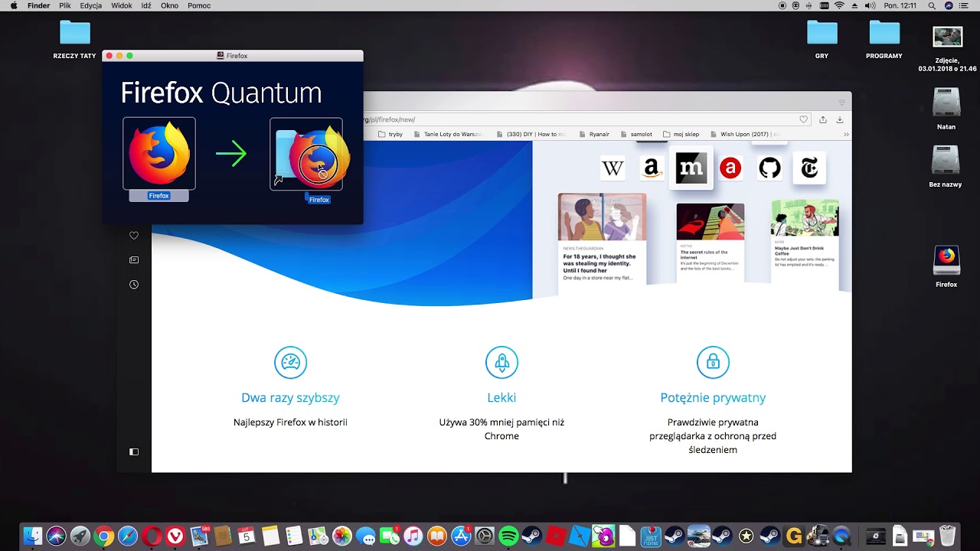This screenshot has height=551, width=980.
Task: Open the Finder menu in the menu bar
Action: 38,5
